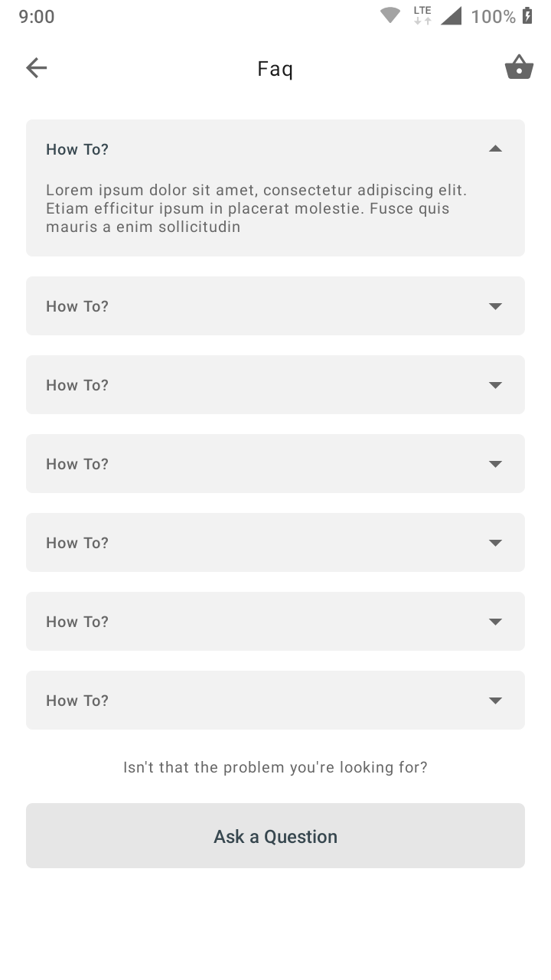Open the shopping basket
Viewport: 551px width, 980px height.
(x=519, y=67)
